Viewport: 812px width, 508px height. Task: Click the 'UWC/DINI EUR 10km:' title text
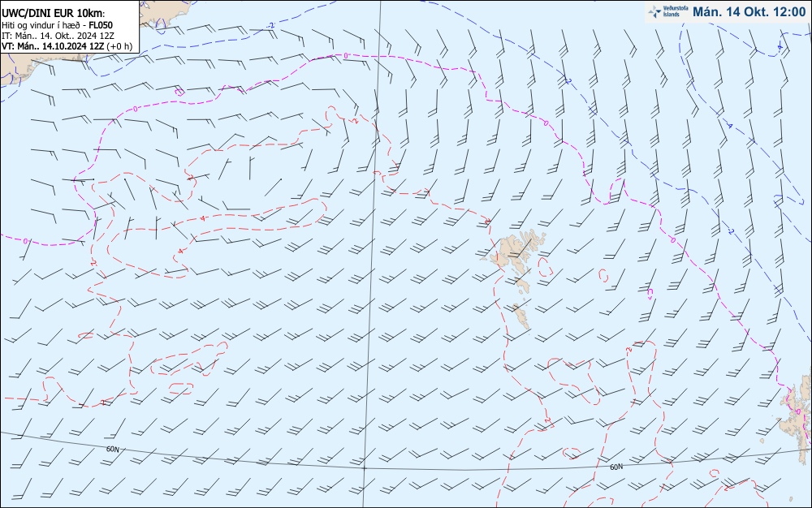tap(54, 14)
